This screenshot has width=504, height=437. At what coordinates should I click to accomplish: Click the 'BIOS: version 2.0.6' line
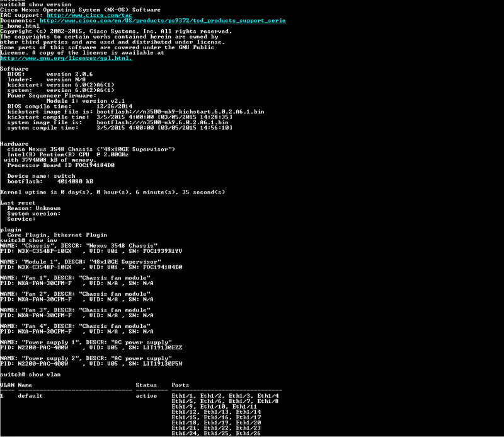tap(50, 74)
